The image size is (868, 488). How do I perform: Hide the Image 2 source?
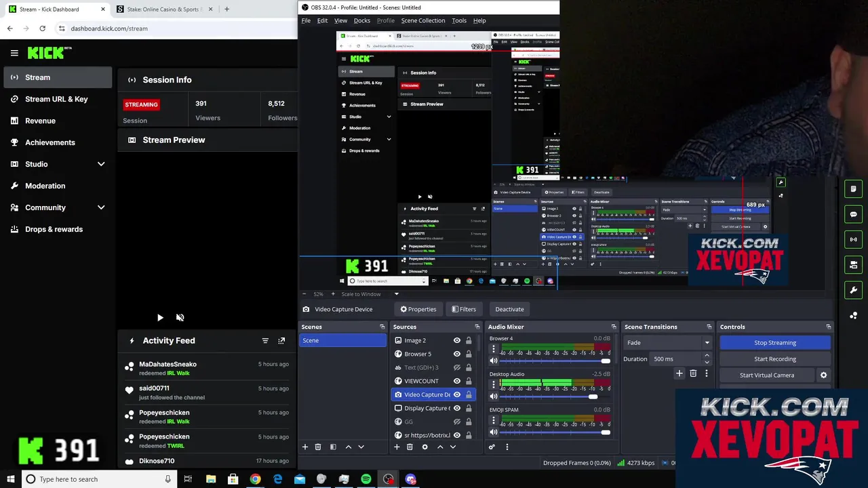click(457, 340)
